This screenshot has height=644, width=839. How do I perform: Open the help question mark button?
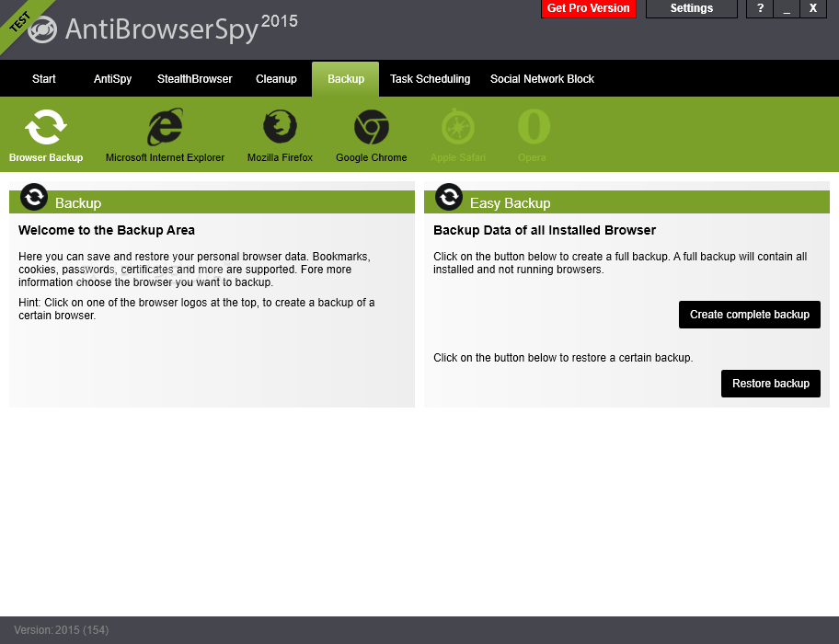pos(760,8)
